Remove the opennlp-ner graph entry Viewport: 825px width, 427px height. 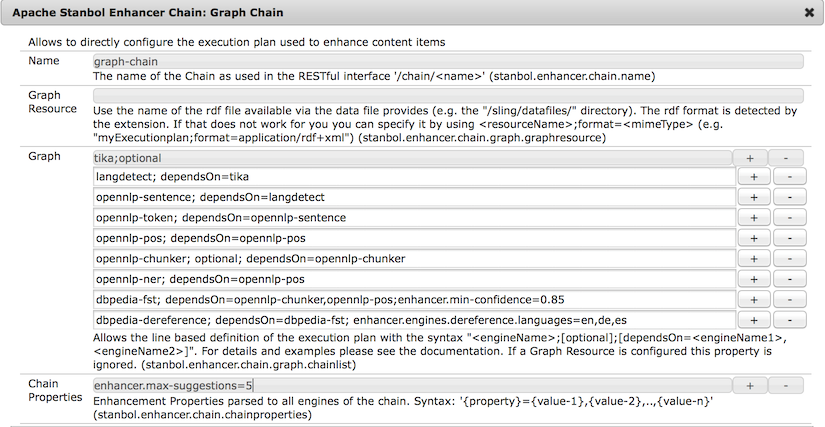pos(788,279)
